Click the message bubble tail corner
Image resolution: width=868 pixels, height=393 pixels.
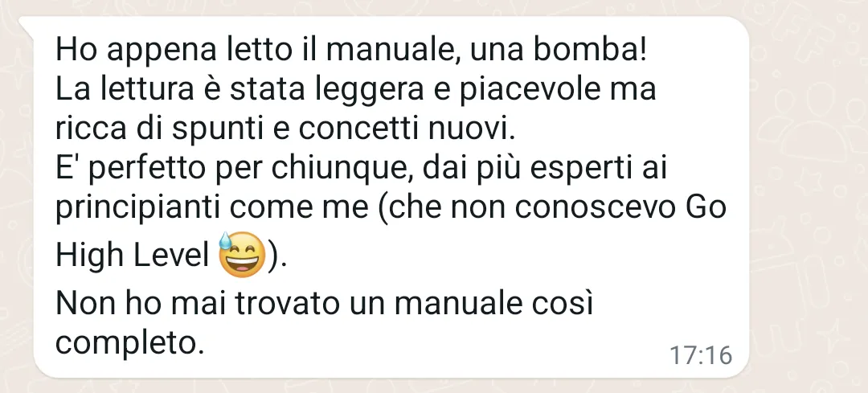pyautogui.click(x=26, y=26)
